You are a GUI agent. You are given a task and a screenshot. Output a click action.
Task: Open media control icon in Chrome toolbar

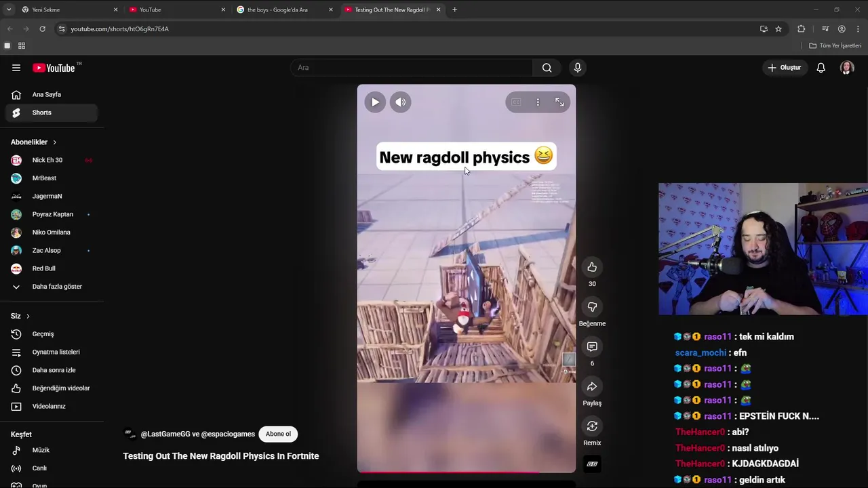coord(825,29)
